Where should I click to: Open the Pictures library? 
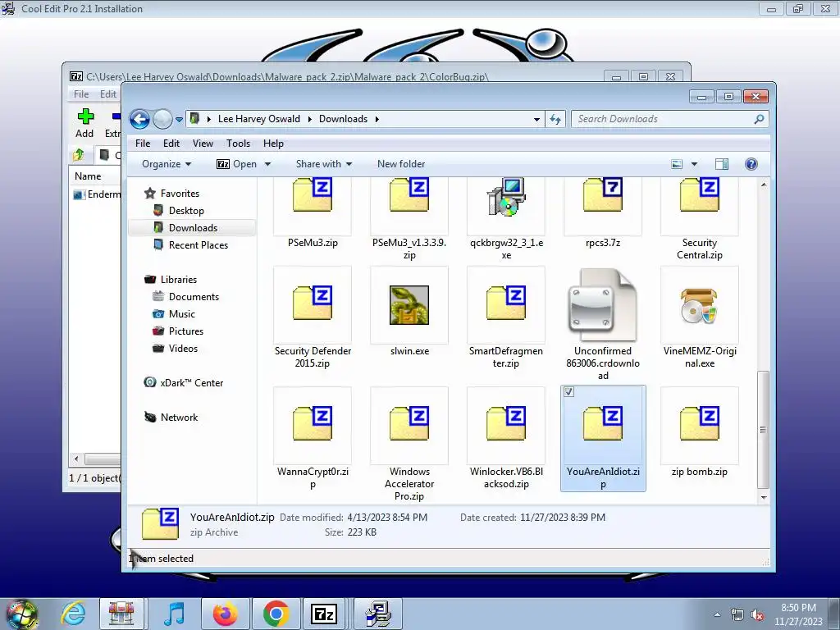(186, 331)
